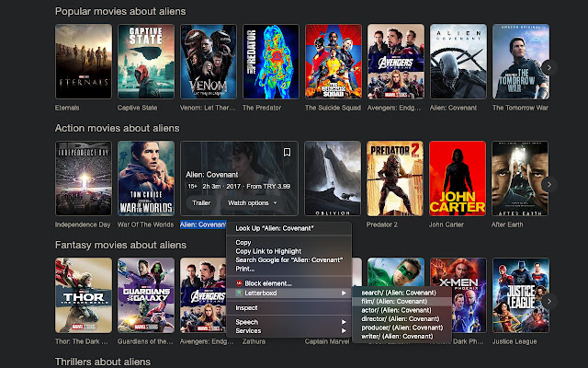Choose Print... from context menu
588x368 pixels.
288,269
